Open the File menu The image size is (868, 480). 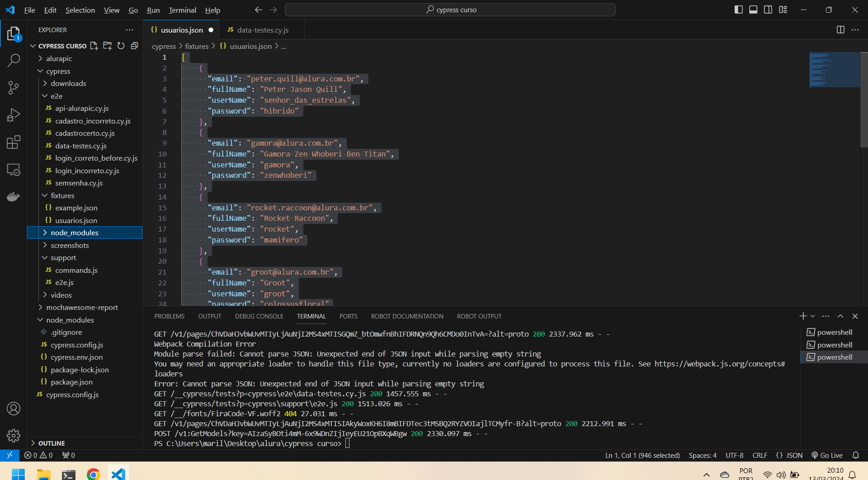click(29, 10)
